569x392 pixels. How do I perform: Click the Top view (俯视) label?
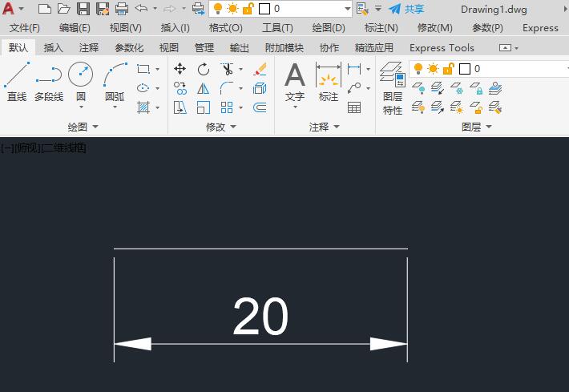click(27, 148)
